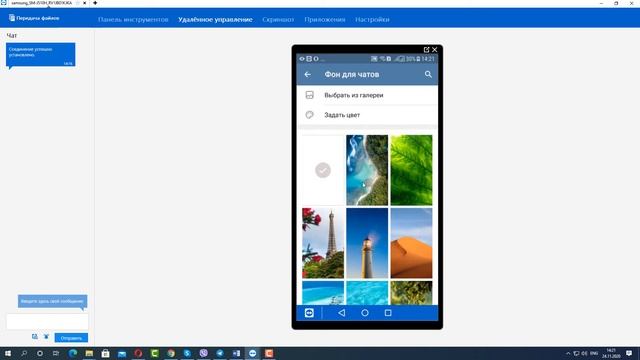640x360 pixels.
Task: Click the chat message input field
Action: coord(47,322)
